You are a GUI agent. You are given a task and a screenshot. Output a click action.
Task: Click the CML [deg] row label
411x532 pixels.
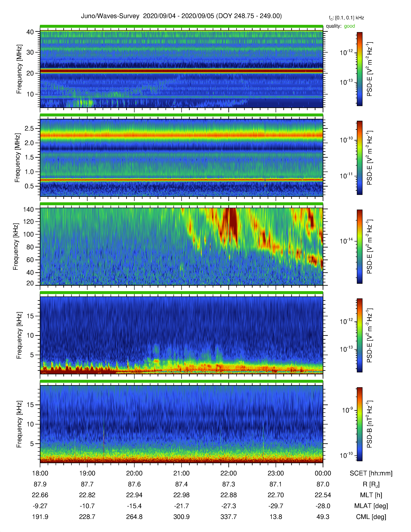(371, 517)
